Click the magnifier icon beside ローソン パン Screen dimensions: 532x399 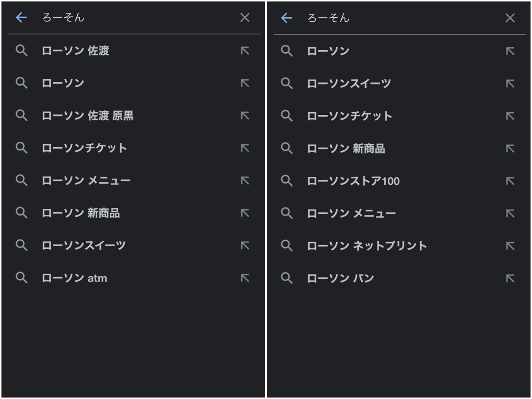click(287, 278)
